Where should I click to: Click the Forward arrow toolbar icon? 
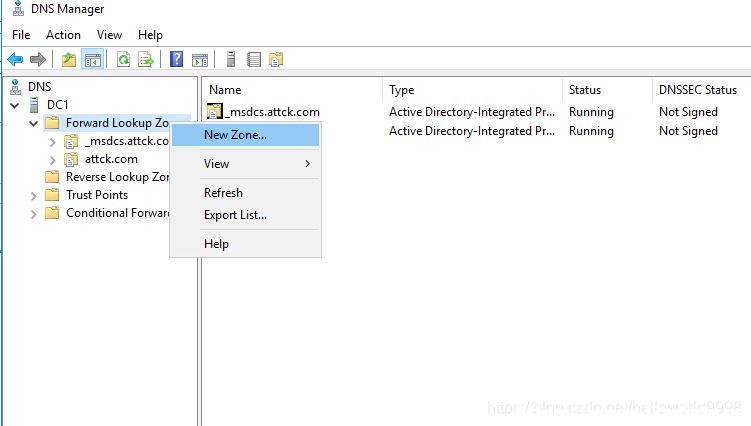click(x=37, y=59)
